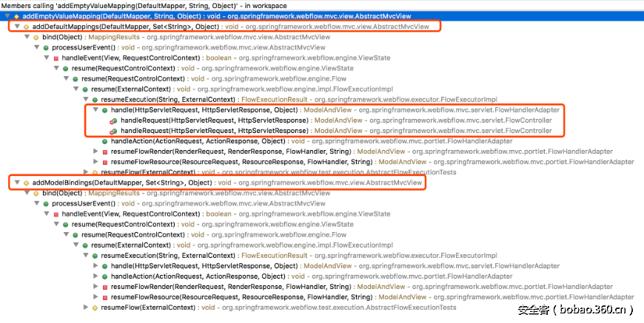Screen dimensions: 644x323
Task: Expand the first resumeFlowResource node
Action: [95, 161]
